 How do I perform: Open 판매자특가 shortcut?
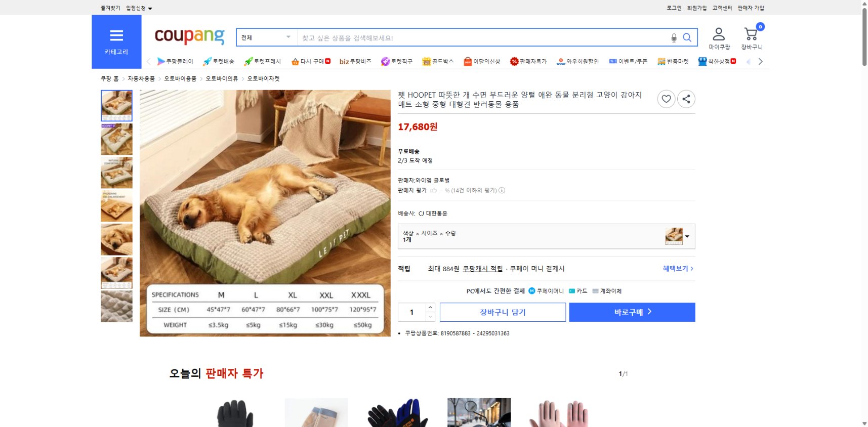tap(528, 61)
